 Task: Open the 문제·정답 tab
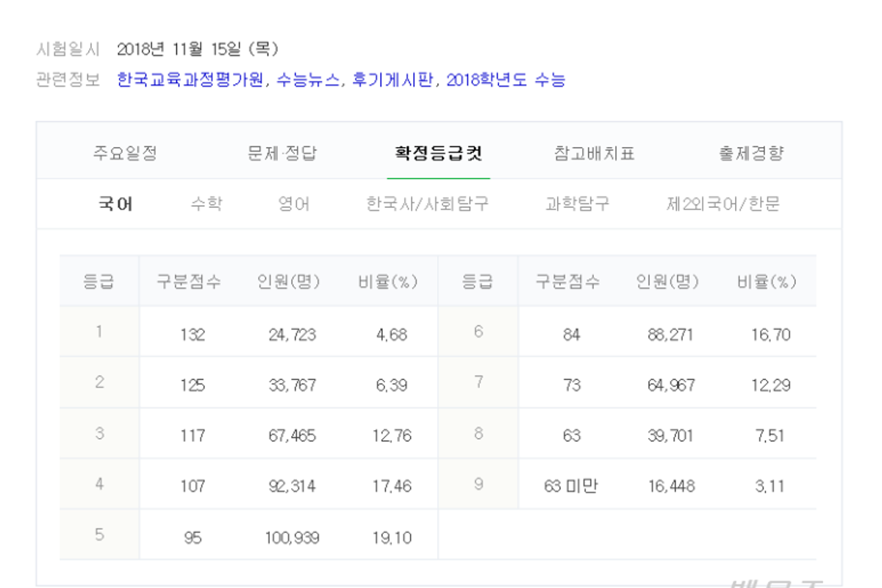[x=282, y=154]
